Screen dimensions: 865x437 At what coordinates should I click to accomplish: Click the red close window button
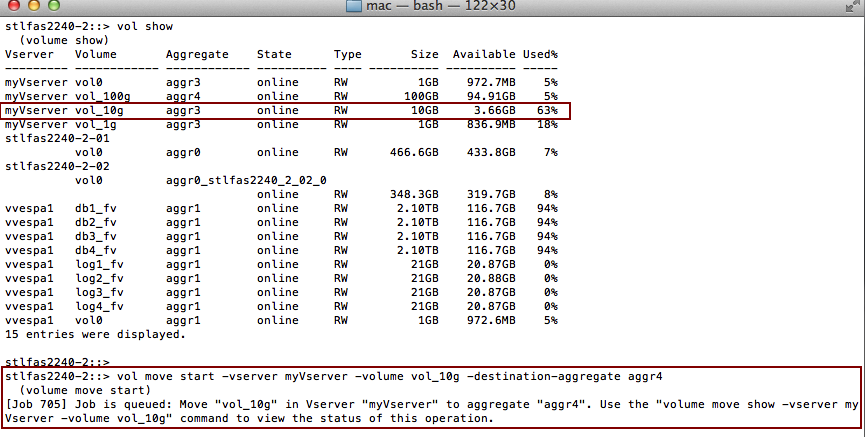click(x=13, y=5)
